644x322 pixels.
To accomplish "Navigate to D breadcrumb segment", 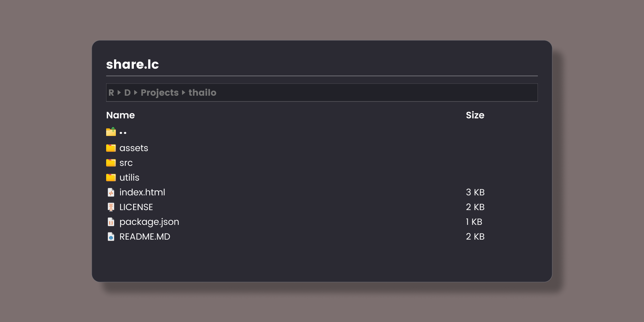I will coord(127,93).
